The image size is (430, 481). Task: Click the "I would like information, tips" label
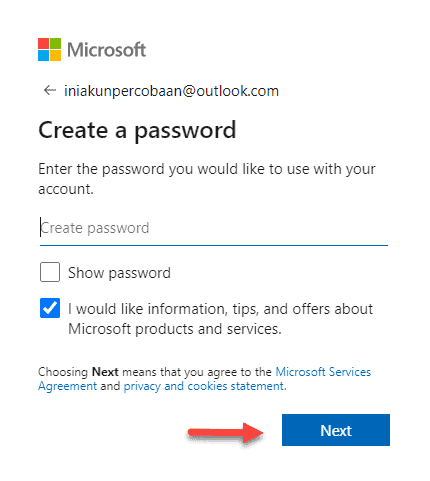(220, 319)
